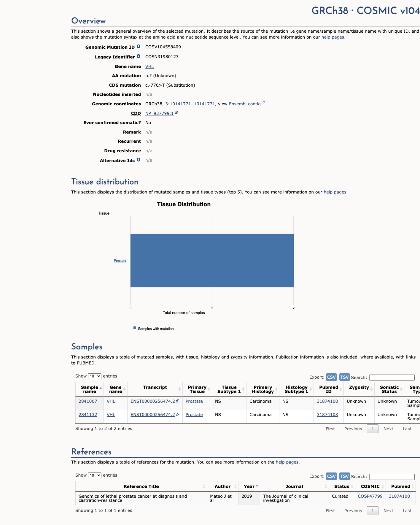Export the Samples table as CSV
Screen dimensions: 420x525
click(x=331, y=377)
